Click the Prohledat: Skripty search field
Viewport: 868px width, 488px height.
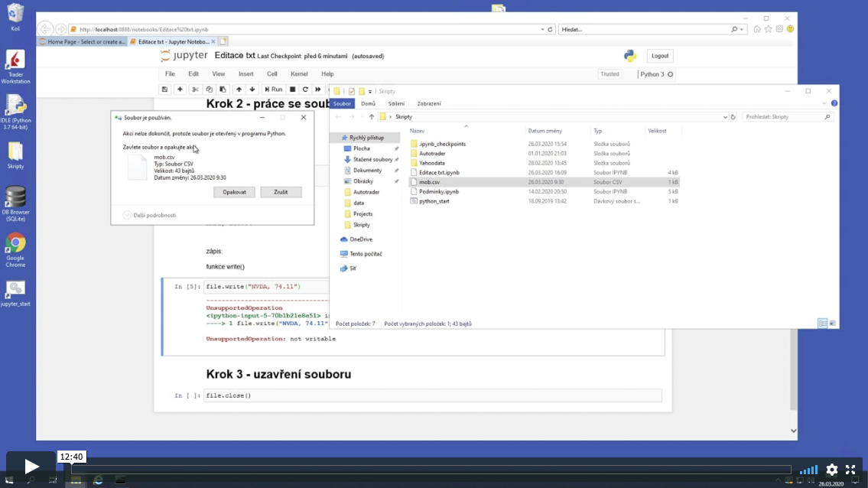[783, 117]
